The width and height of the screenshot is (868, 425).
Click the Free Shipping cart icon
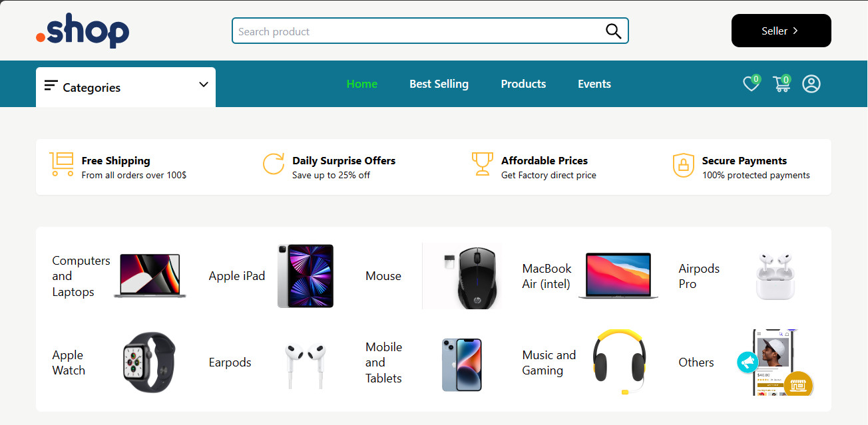[x=61, y=164]
